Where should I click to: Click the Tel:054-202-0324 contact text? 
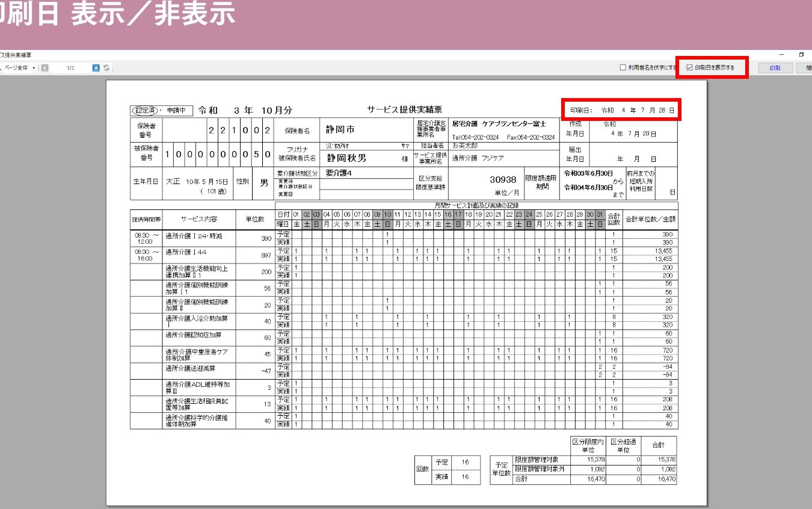click(476, 137)
